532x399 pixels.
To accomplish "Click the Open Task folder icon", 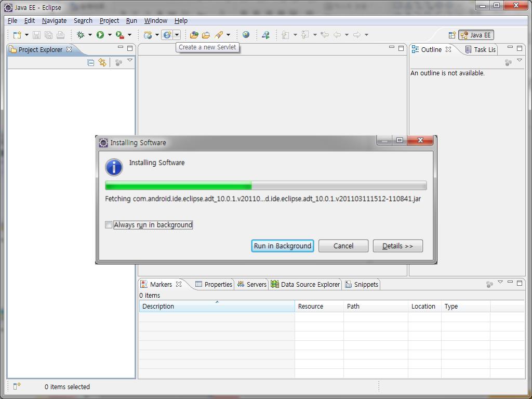I will click(206, 35).
